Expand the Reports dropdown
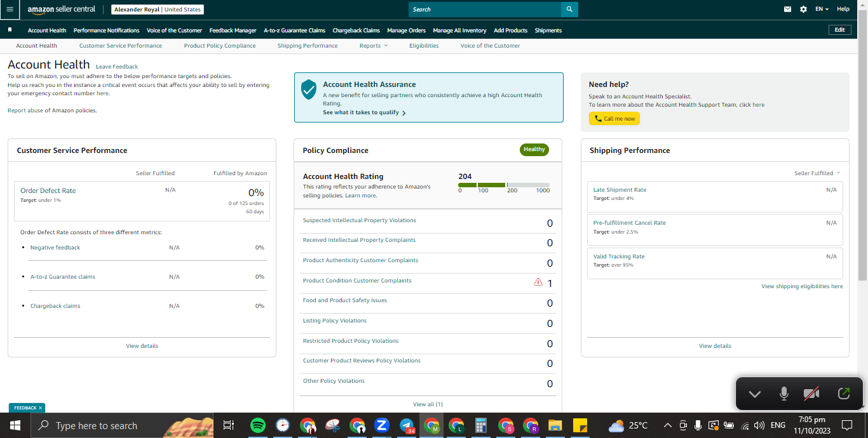Image resolution: width=868 pixels, height=438 pixels. click(x=374, y=46)
